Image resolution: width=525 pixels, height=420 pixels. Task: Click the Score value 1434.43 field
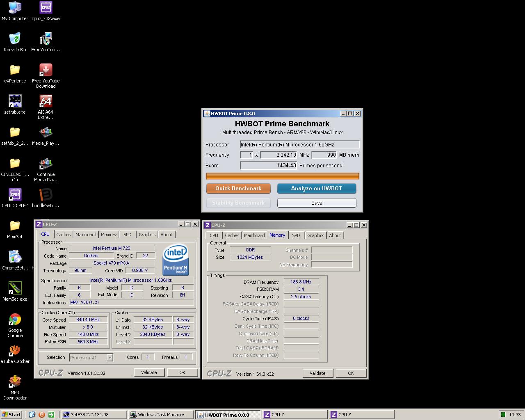tap(269, 166)
